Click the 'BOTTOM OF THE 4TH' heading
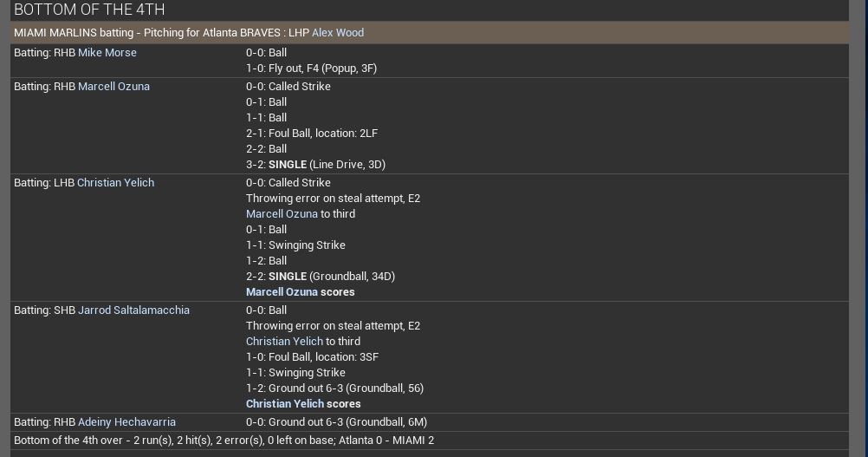The height and width of the screenshot is (457, 868). click(x=89, y=10)
